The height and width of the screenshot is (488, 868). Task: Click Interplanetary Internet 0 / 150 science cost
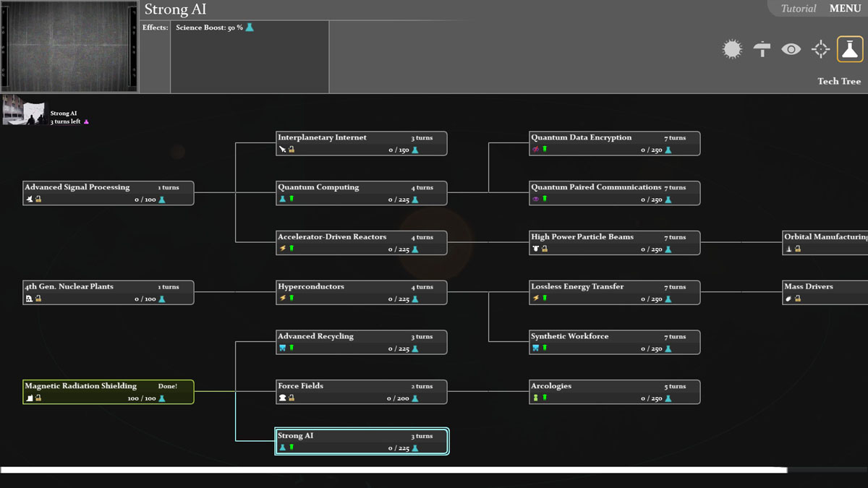pos(403,150)
